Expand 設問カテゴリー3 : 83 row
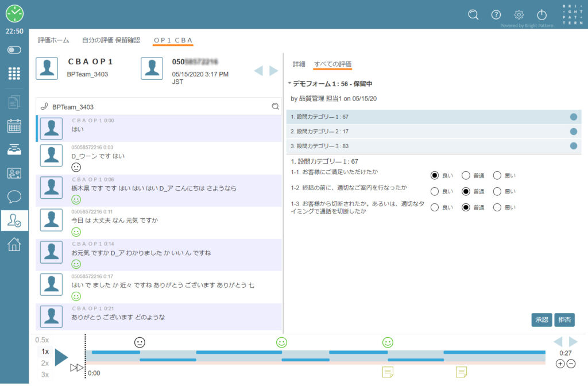The image size is (588, 390). [x=434, y=146]
